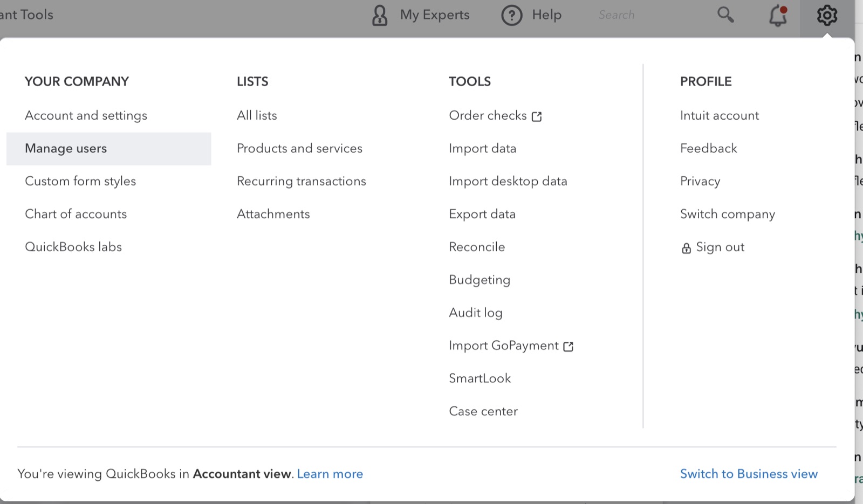Screen dimensions: 863x504
Task: Click the external link icon beside Order checks
Action: pos(537,116)
